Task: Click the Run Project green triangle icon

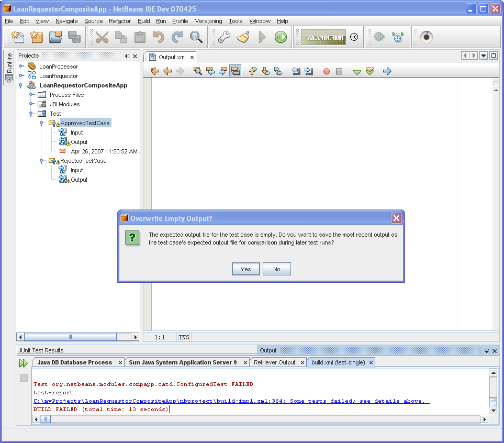Action: [x=262, y=37]
